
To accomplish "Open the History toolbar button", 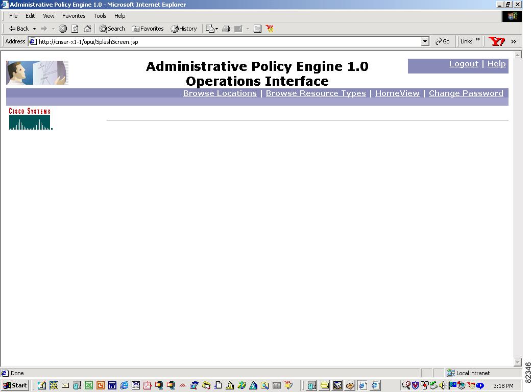I will (x=184, y=29).
